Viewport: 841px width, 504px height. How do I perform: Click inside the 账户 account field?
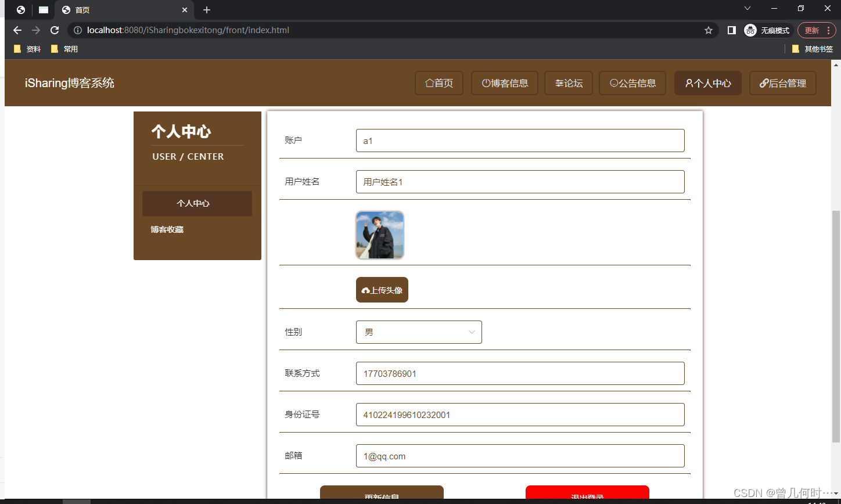(x=520, y=140)
